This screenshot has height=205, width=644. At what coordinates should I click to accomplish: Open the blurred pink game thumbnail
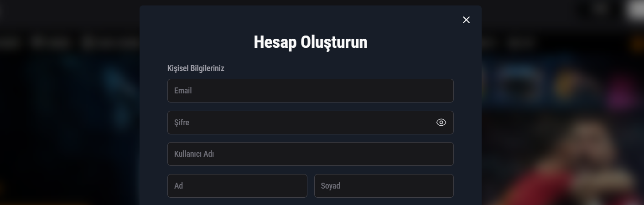coord(623,87)
